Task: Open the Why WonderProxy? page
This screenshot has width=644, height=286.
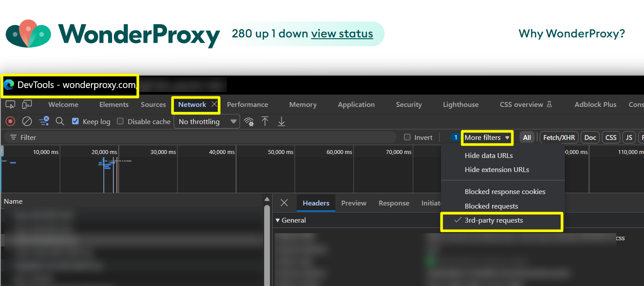Action: coord(571,33)
